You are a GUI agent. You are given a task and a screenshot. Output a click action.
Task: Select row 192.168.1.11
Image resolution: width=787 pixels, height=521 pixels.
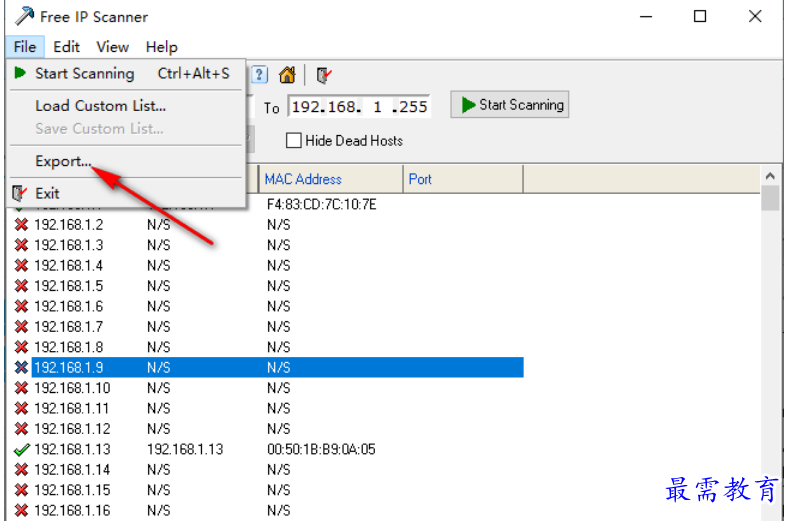(x=268, y=409)
